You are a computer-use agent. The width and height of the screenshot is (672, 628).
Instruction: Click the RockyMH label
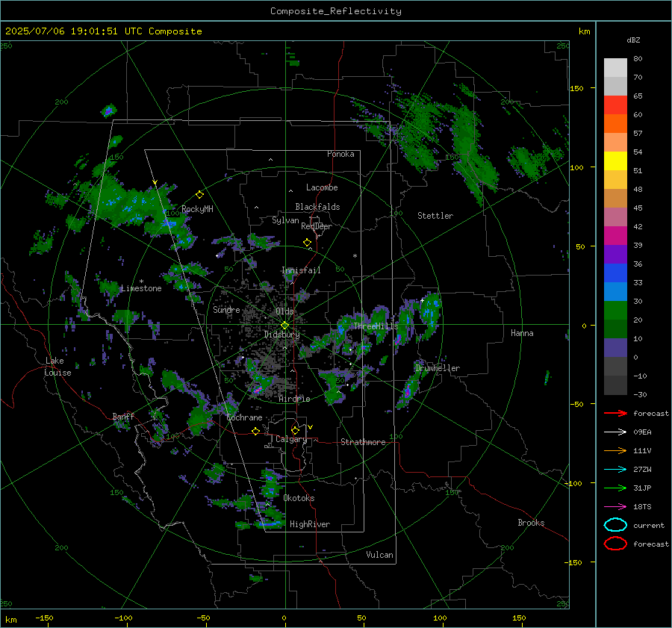pyautogui.click(x=197, y=209)
